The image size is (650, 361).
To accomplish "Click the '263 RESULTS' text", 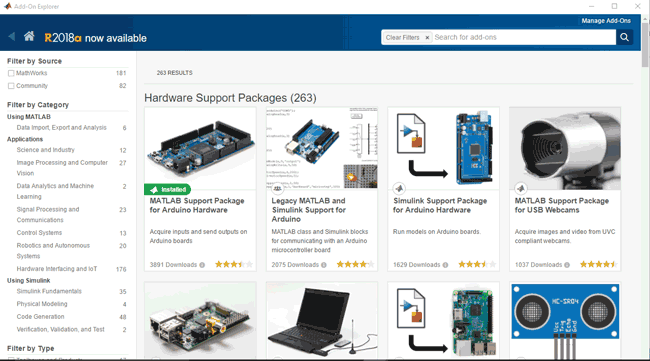I will 175,73.
